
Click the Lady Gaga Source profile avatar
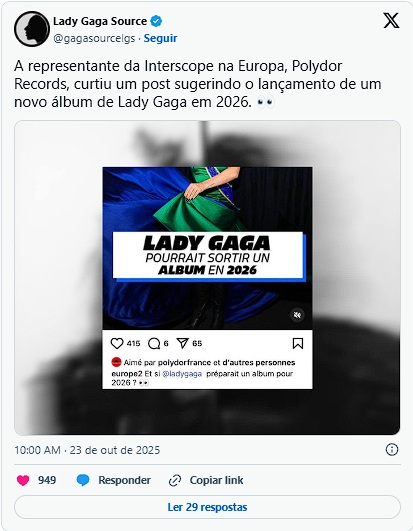click(x=32, y=29)
